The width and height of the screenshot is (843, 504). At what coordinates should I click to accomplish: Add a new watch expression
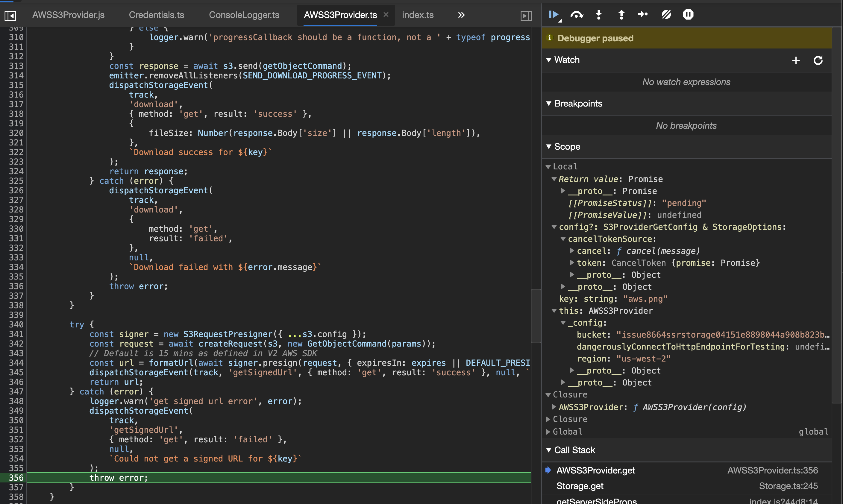(x=796, y=60)
